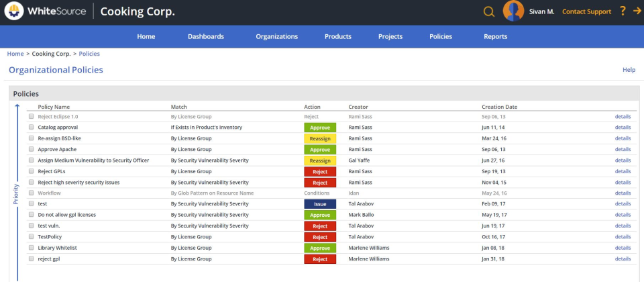Open the question mark help icon
The width and height of the screenshot is (644, 282).
coord(623,11)
